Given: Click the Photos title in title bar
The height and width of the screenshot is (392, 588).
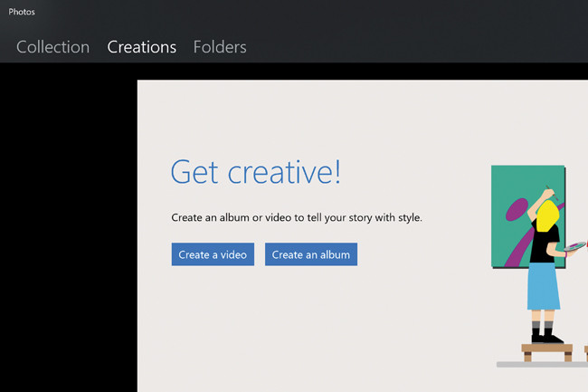Looking at the screenshot, I should click(23, 13).
